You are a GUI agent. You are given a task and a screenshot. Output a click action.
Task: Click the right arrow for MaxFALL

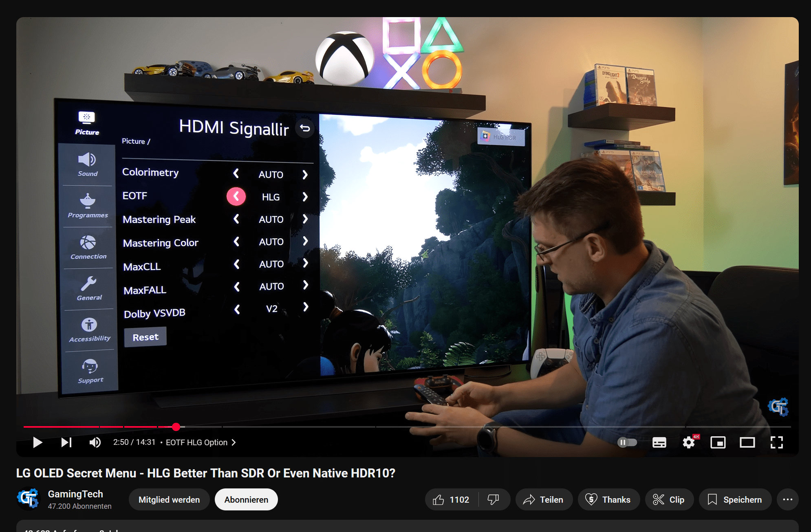click(x=306, y=285)
